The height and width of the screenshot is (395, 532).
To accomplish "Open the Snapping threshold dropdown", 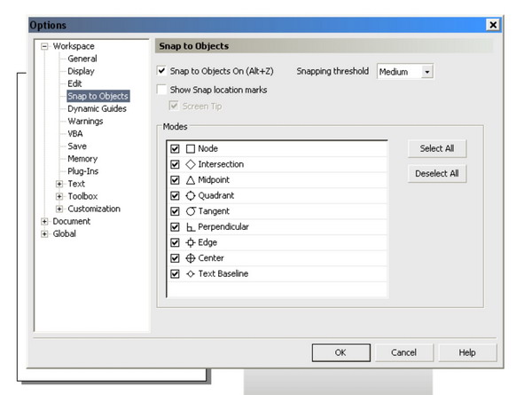I will click(x=427, y=72).
